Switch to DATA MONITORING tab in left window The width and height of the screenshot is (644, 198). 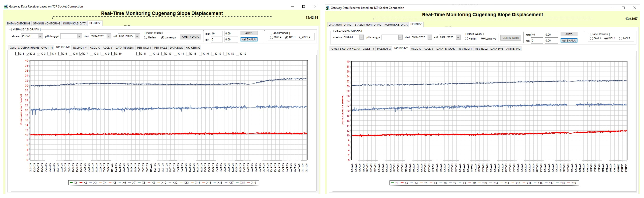[x=19, y=23]
